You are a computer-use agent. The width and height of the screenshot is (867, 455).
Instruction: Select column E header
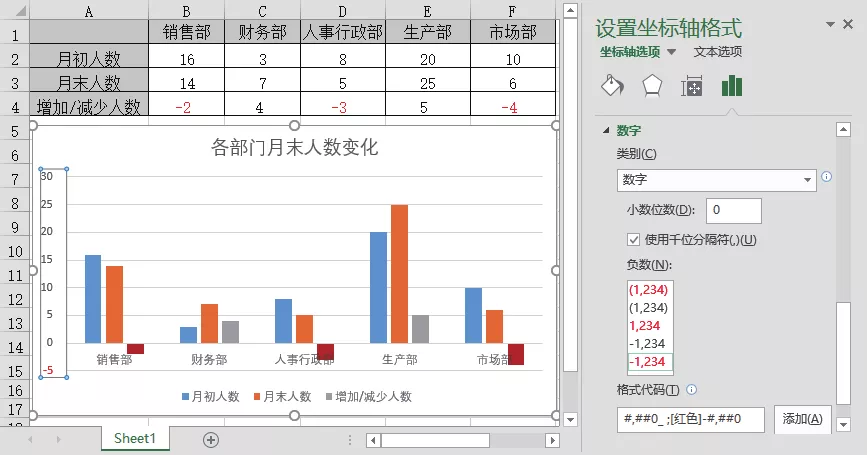pyautogui.click(x=427, y=11)
